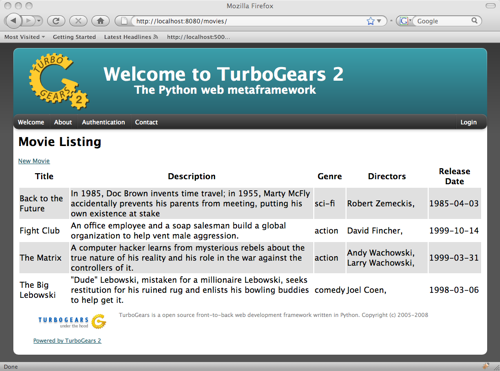This screenshot has height=371, width=500.
Task: Click the Fight Club title cell
Action: (44, 230)
